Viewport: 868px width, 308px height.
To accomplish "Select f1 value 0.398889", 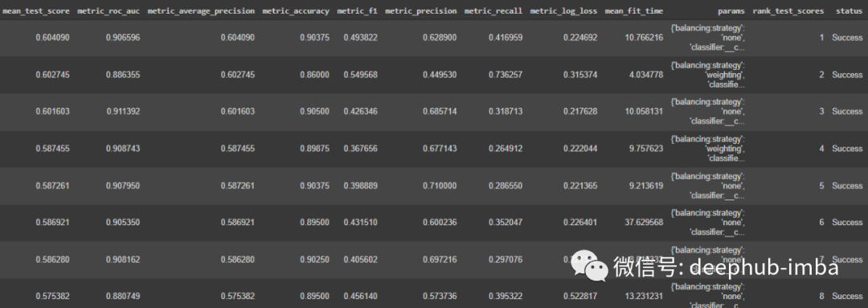I will pyautogui.click(x=360, y=186).
